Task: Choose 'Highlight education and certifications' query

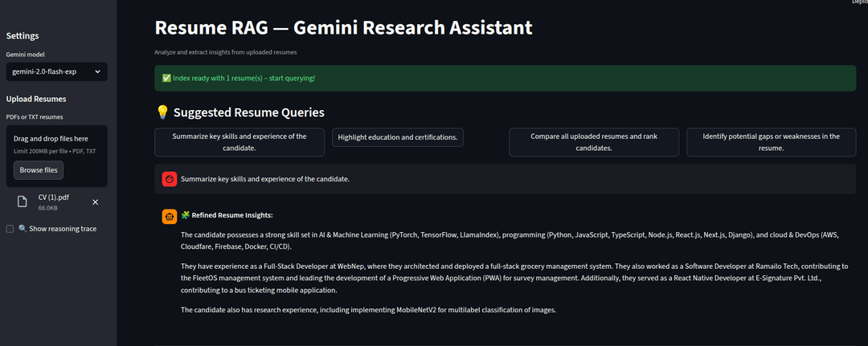Action: [398, 137]
